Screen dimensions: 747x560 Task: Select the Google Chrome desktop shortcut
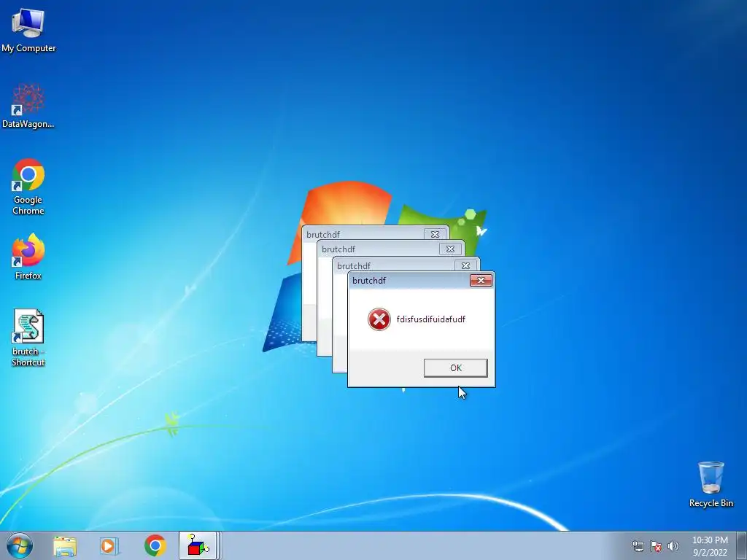(28, 186)
